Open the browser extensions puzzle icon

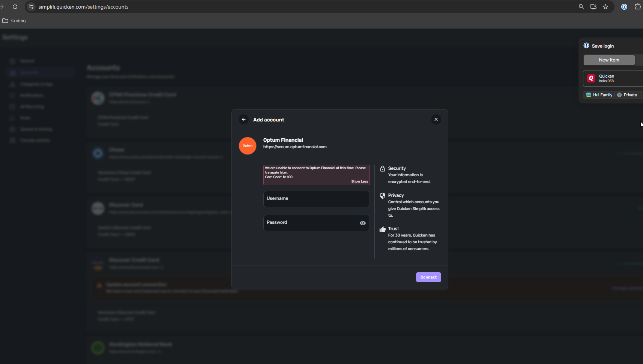tap(638, 7)
